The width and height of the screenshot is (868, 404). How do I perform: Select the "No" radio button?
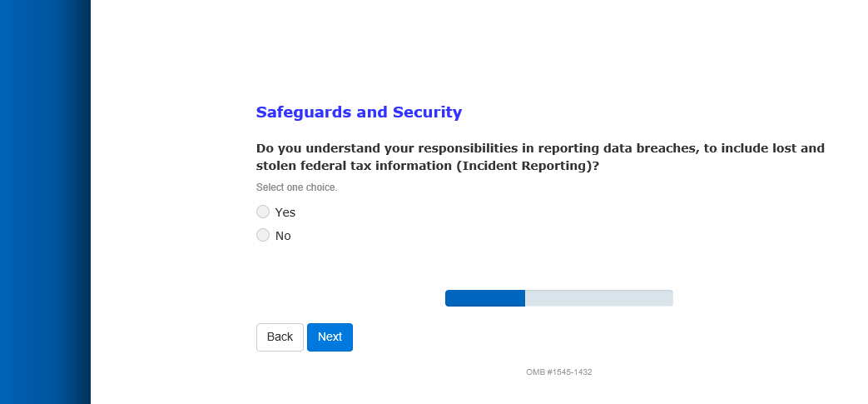(x=263, y=235)
